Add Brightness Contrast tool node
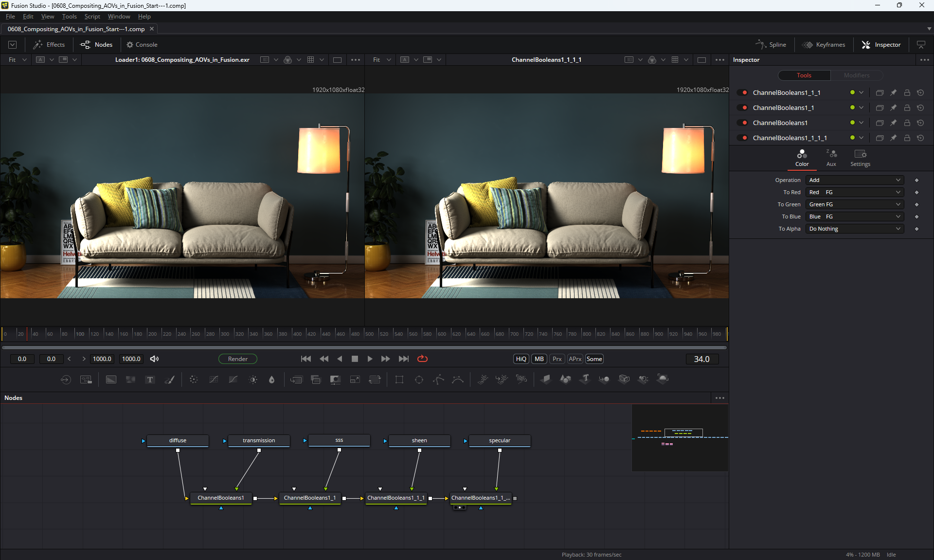This screenshot has width=934, height=560. (x=253, y=379)
